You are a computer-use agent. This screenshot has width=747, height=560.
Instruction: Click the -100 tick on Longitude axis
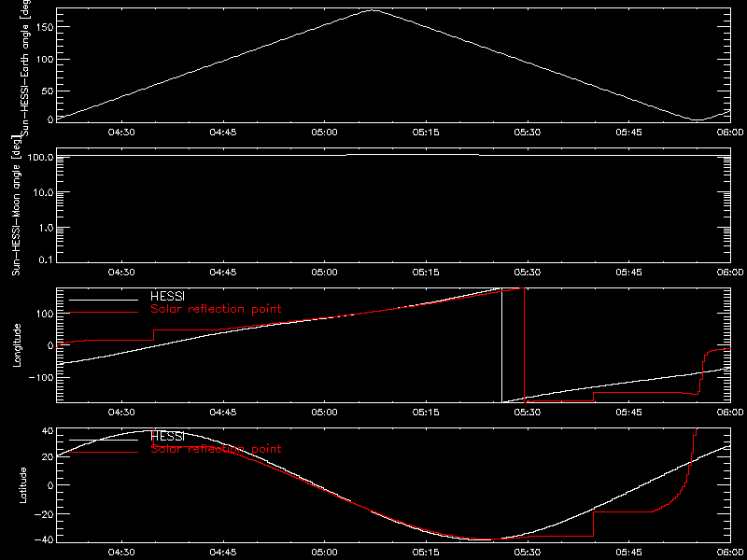[x=39, y=377]
